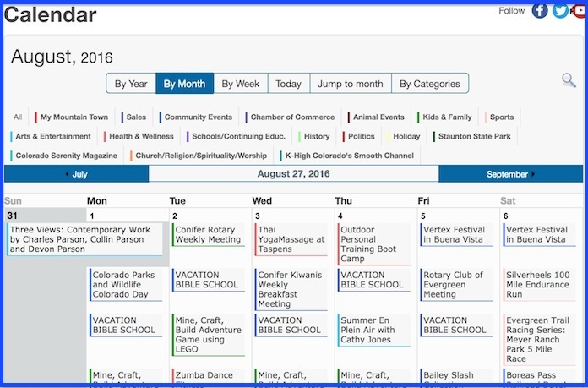Filter by Arts & Entertainment category
588x388 pixels.
pyautogui.click(x=52, y=136)
